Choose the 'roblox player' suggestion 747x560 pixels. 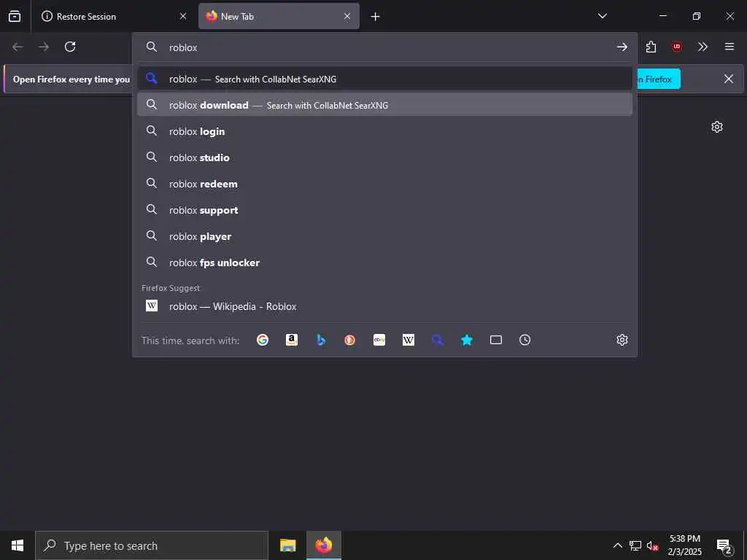coord(384,236)
